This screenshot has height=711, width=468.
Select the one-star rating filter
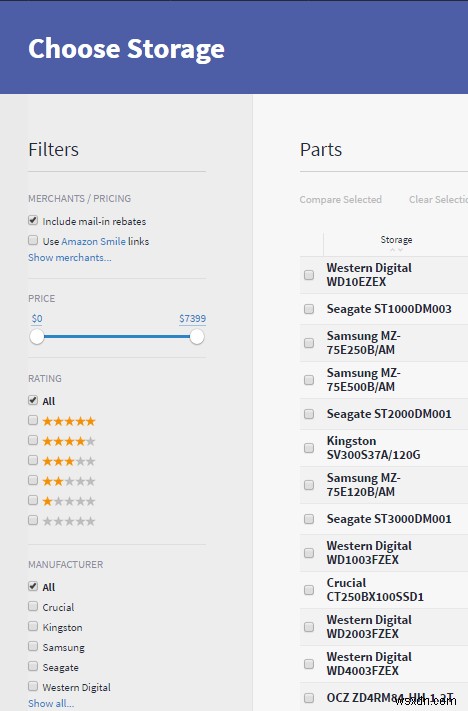pyautogui.click(x=33, y=500)
